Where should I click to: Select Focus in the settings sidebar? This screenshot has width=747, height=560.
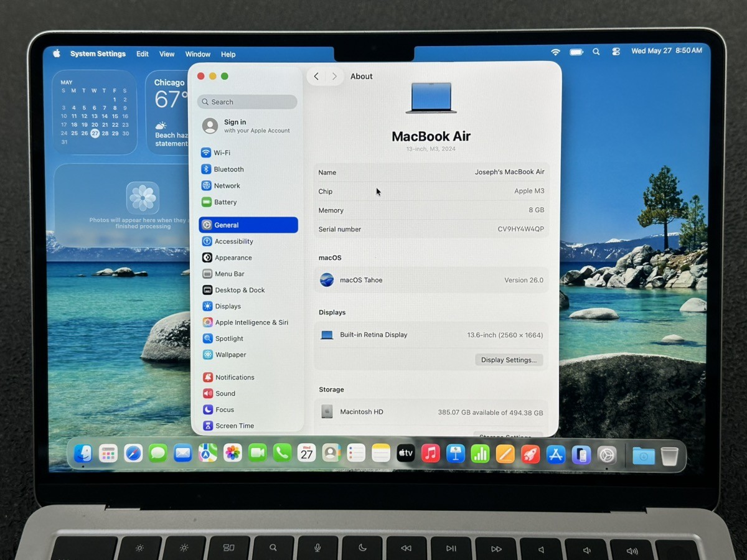tap(248, 409)
